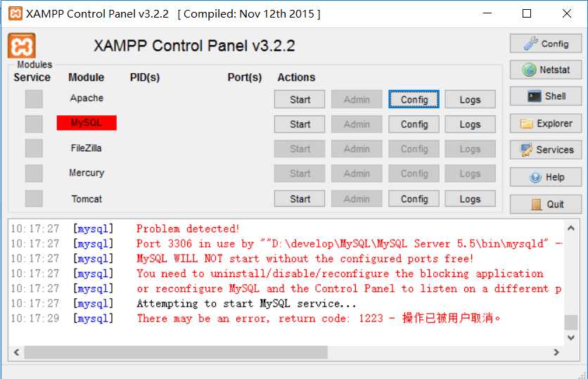This screenshot has height=379, width=588.
Task: Select 'You need to uninstall/disable' log line
Action: click(340, 274)
